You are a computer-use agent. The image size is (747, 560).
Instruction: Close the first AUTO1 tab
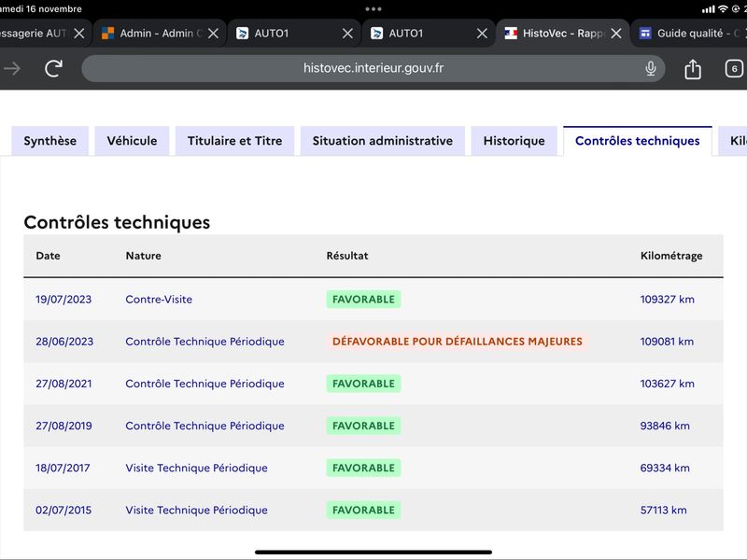pyautogui.click(x=347, y=34)
